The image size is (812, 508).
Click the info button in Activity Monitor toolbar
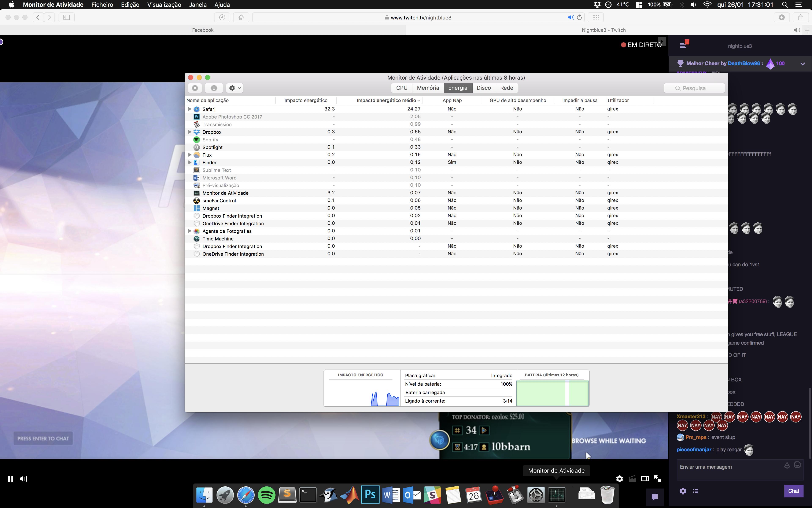(214, 88)
